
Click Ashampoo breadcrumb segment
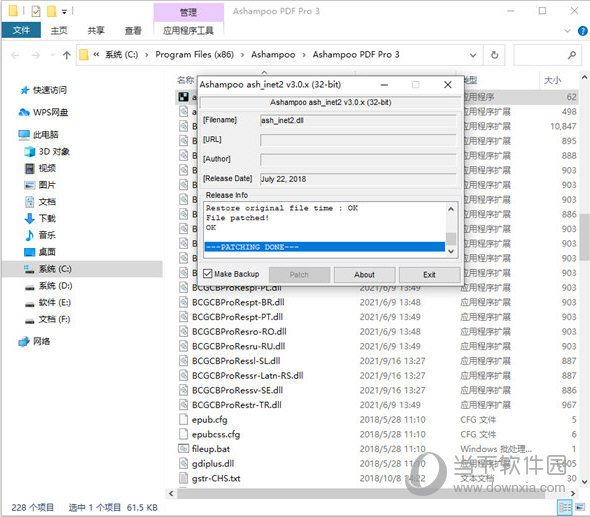coord(273,55)
